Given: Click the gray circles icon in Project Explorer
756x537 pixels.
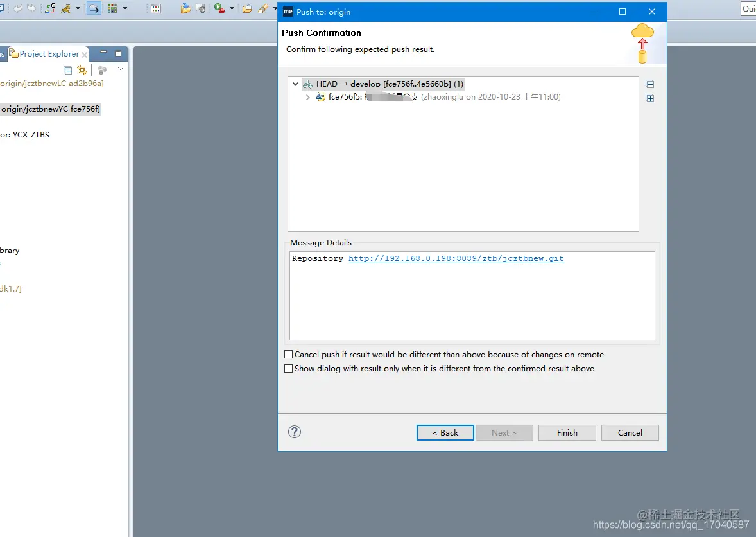Looking at the screenshot, I should [x=102, y=71].
